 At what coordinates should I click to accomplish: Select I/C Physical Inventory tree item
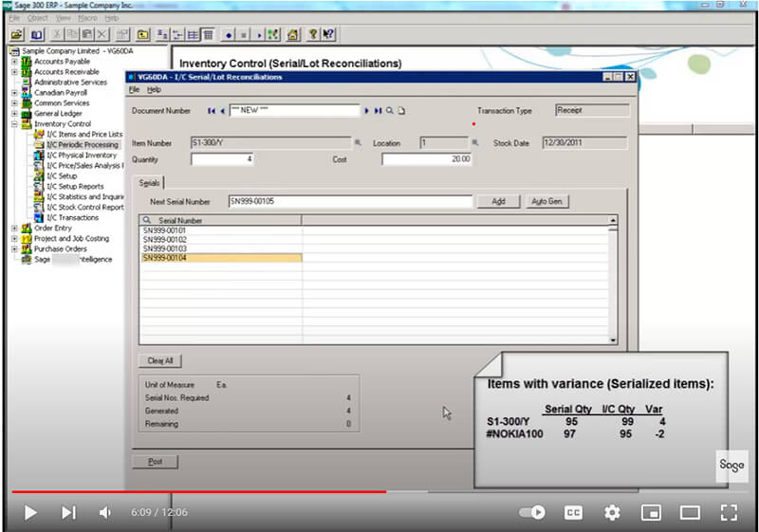point(82,155)
